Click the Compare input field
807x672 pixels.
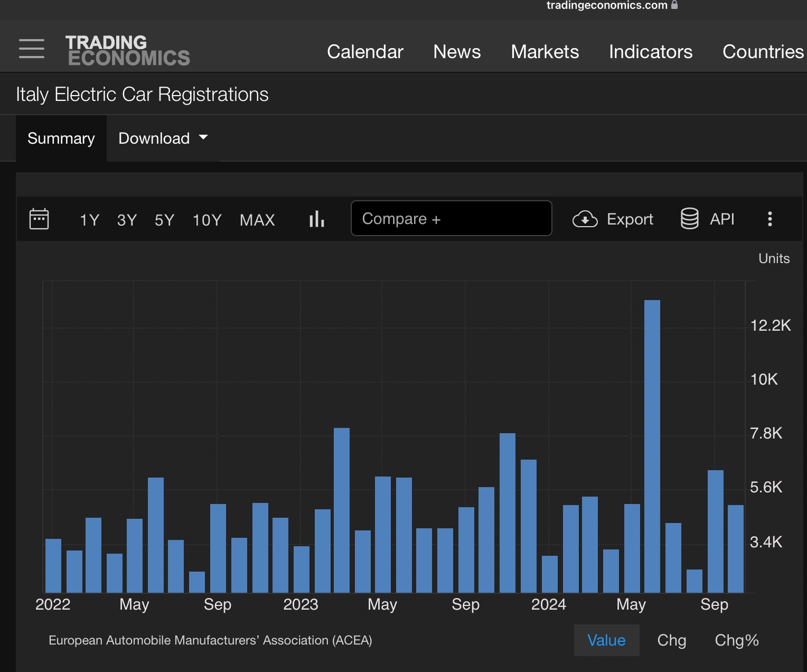coord(452,218)
